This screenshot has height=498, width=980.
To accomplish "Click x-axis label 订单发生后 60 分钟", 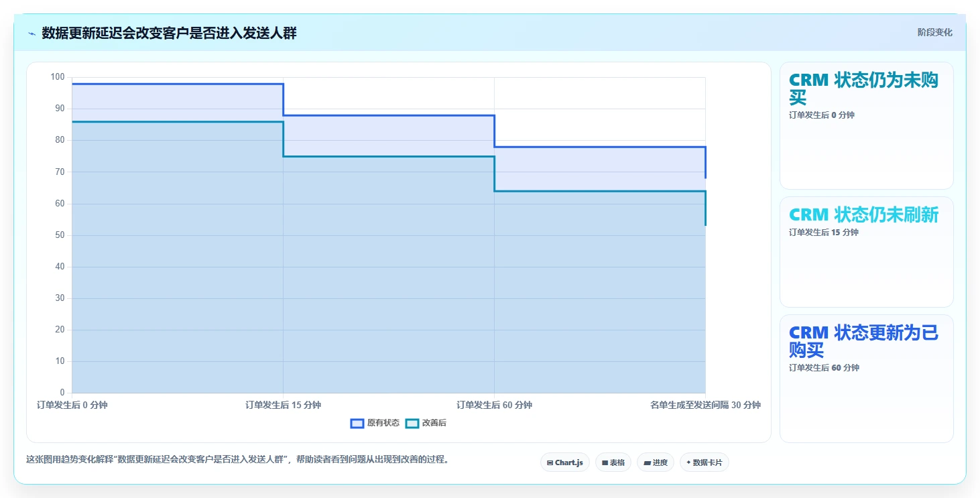I will click(x=494, y=405).
